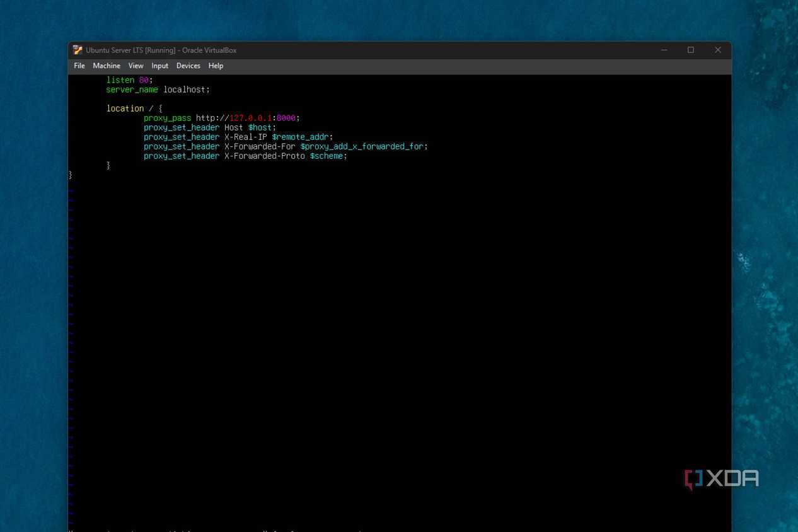Click the 'X-Forwarded-Proto' header name
Image resolution: width=798 pixels, height=532 pixels.
point(265,156)
